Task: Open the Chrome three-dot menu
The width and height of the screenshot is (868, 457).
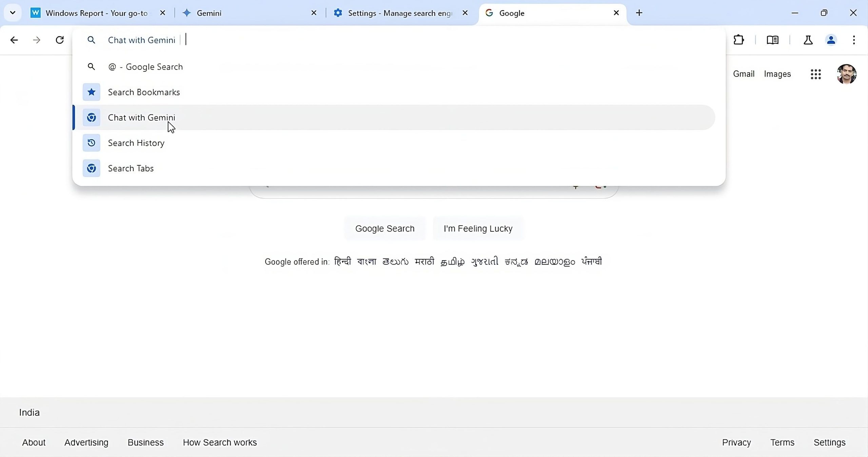Action: (x=854, y=40)
